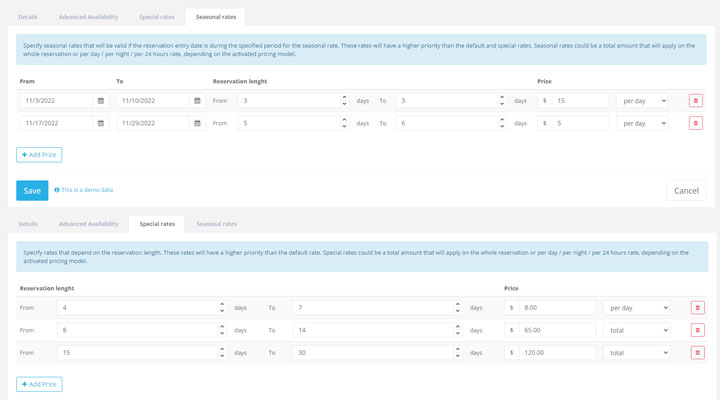Switch to Advanced Availability tab in top panel
720x400 pixels.
[x=89, y=17]
